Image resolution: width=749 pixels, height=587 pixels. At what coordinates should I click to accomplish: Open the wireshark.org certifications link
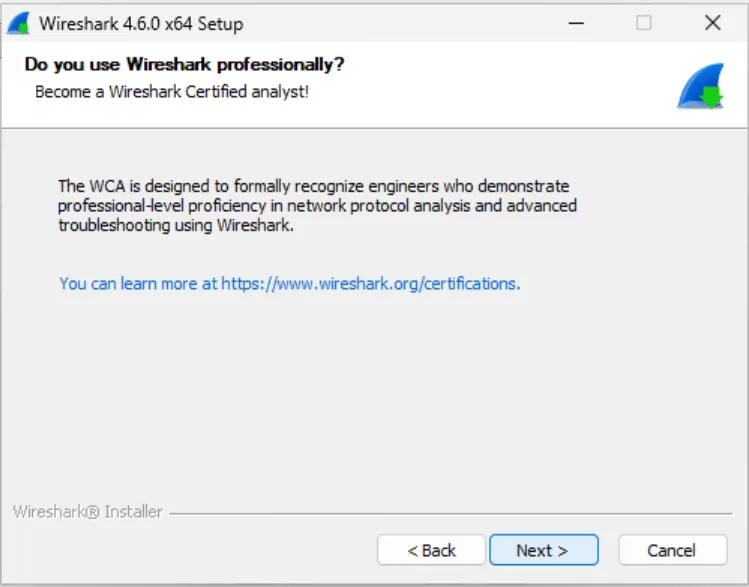289,283
